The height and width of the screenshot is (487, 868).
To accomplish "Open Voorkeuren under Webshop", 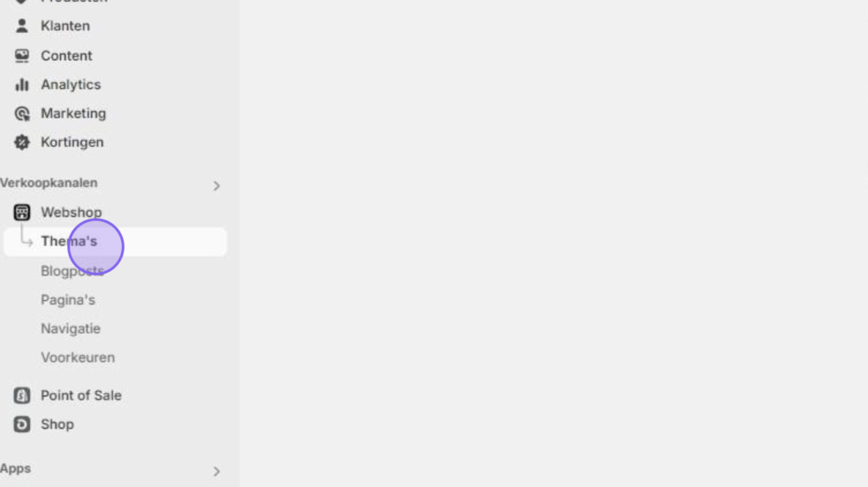I will point(77,357).
